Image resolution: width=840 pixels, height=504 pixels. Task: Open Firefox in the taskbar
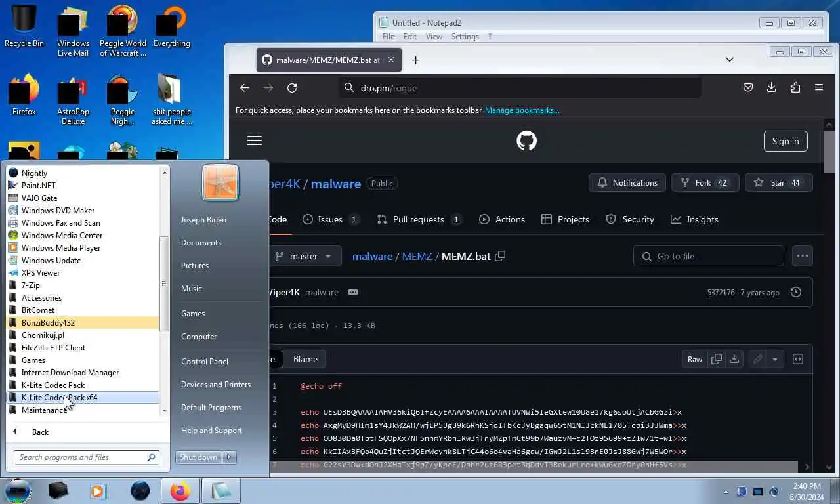pyautogui.click(x=180, y=491)
